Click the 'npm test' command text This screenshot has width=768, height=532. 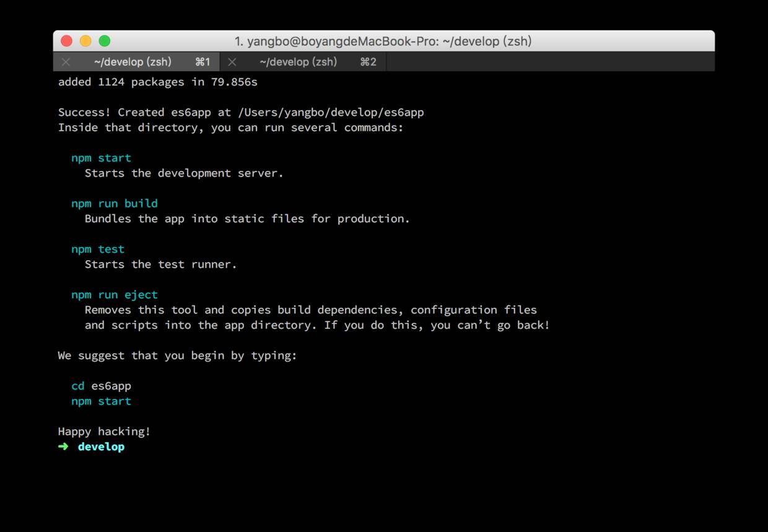click(x=98, y=249)
